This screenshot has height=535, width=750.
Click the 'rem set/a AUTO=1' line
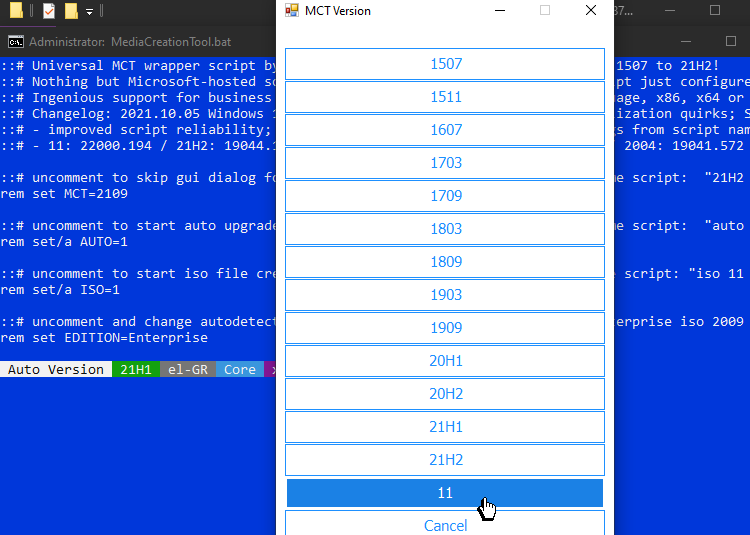pos(64,241)
